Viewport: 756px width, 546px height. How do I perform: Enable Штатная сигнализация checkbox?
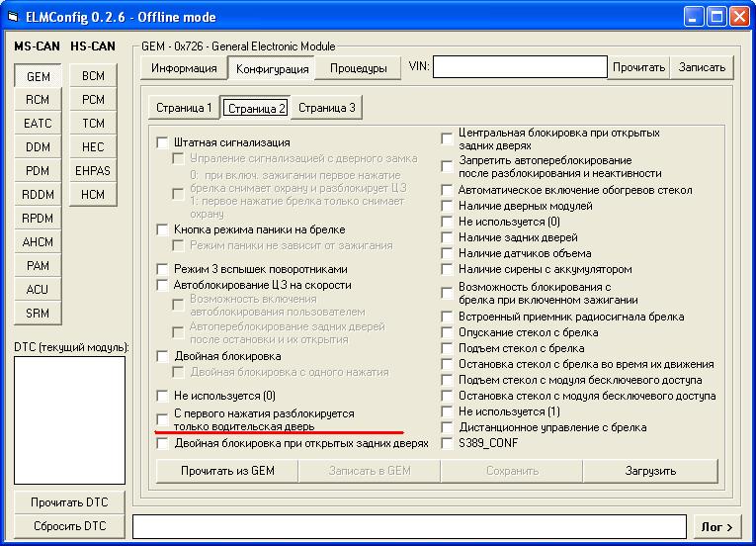(162, 142)
